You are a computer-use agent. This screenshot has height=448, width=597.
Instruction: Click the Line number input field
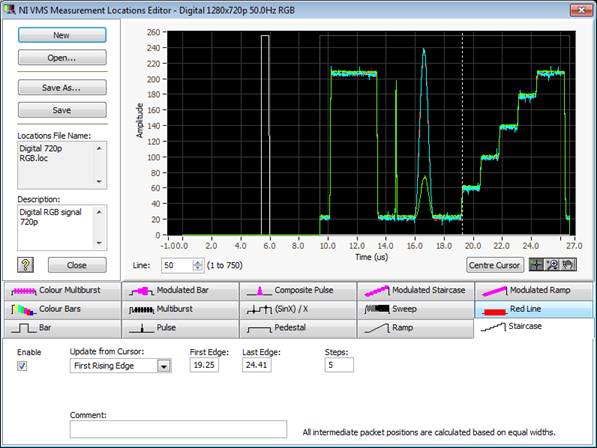tap(178, 265)
